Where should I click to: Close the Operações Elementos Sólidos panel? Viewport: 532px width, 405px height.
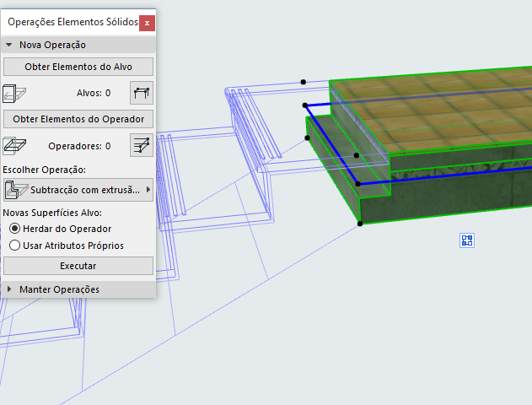point(147,23)
